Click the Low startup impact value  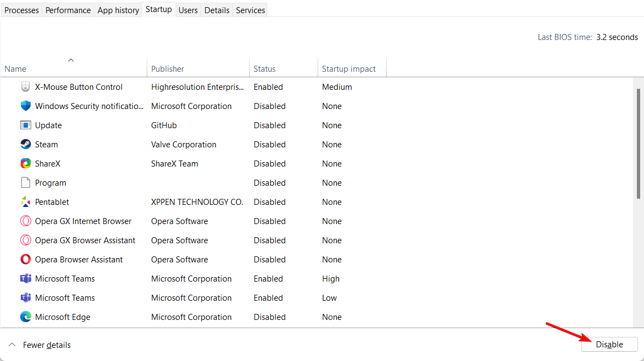[x=330, y=298]
